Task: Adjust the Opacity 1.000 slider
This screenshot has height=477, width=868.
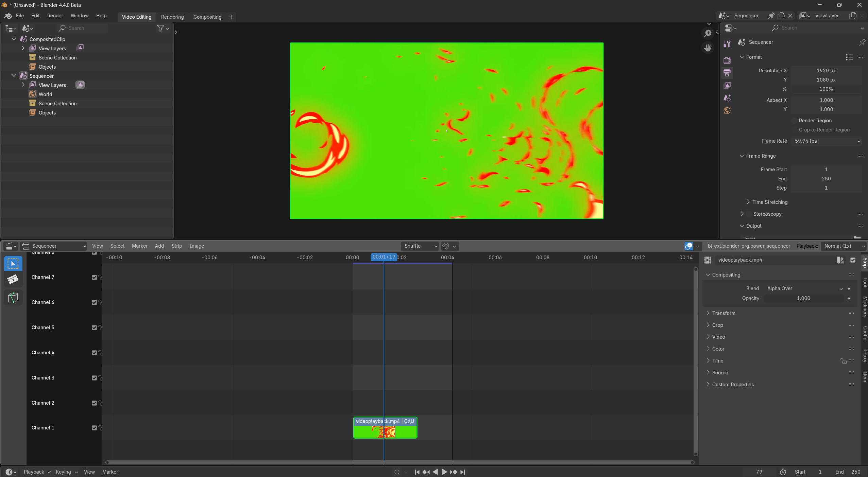Action: (x=804, y=298)
